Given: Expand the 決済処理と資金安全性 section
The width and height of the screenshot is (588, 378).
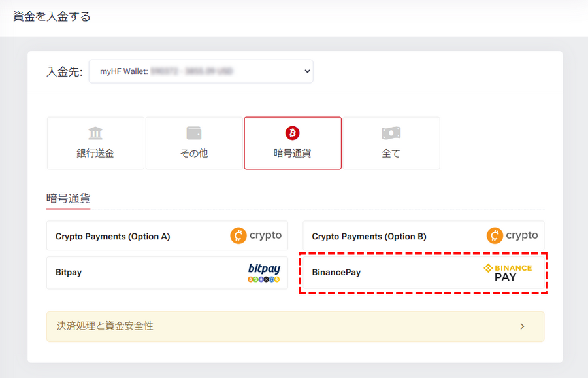Looking at the screenshot, I should (x=295, y=326).
